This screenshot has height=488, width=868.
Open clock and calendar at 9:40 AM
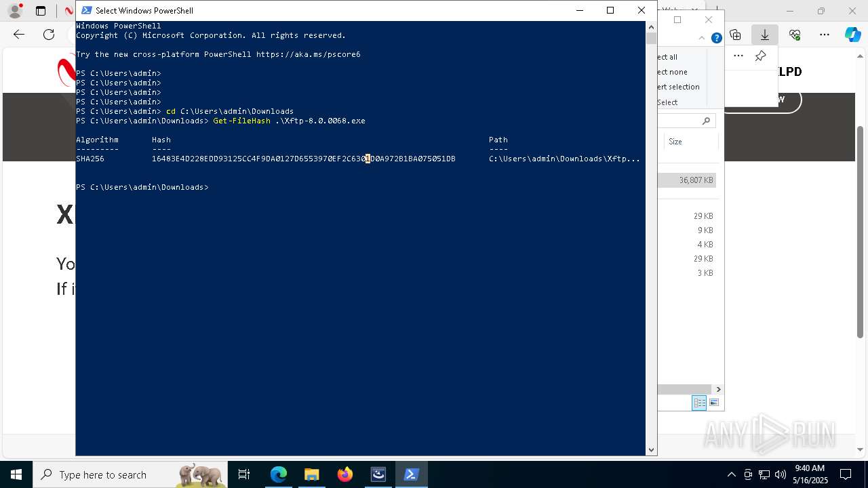[x=810, y=474]
